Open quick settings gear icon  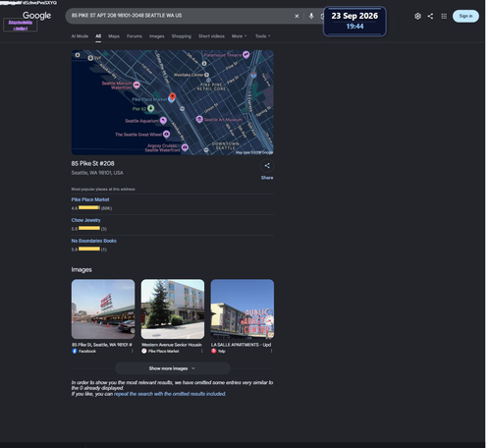(417, 16)
